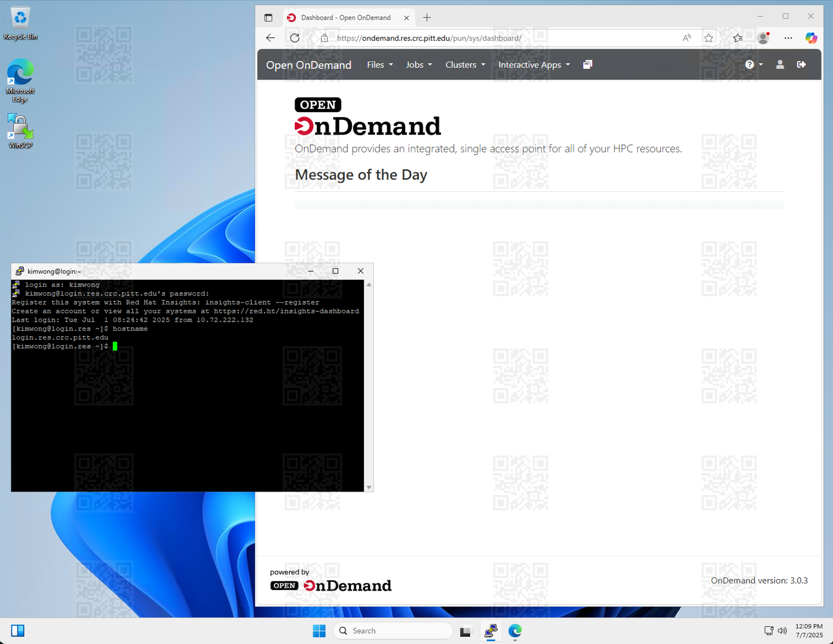Maximize the PuTTY terminal window
833x644 pixels.
335,271
